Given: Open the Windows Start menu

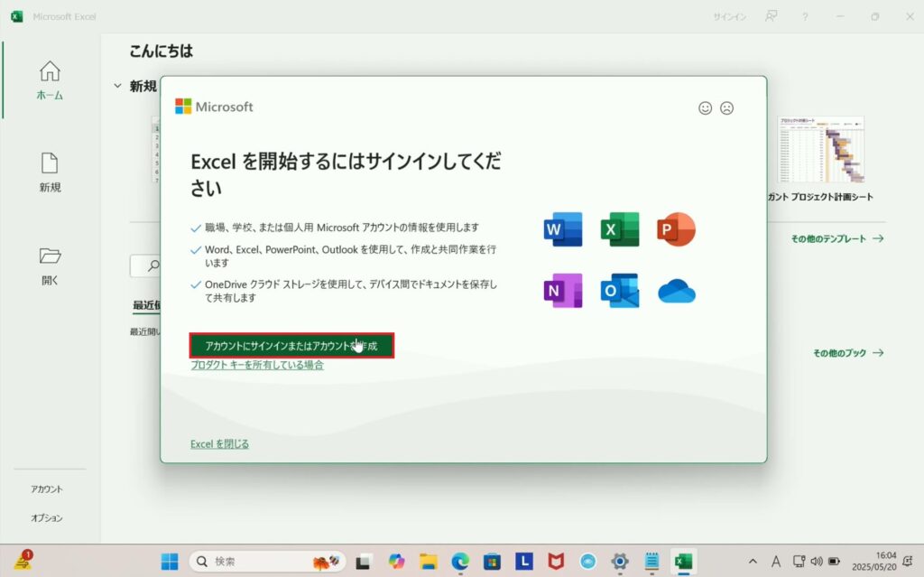Looking at the screenshot, I should point(170,561).
